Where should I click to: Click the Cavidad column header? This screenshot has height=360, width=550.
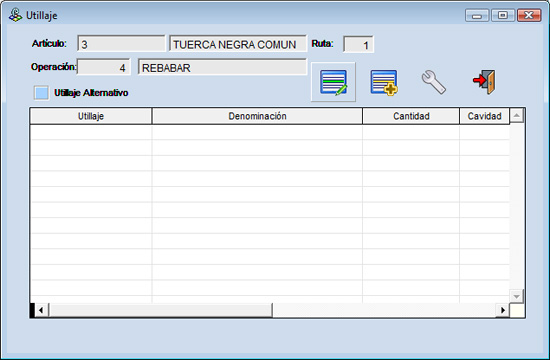click(x=484, y=116)
